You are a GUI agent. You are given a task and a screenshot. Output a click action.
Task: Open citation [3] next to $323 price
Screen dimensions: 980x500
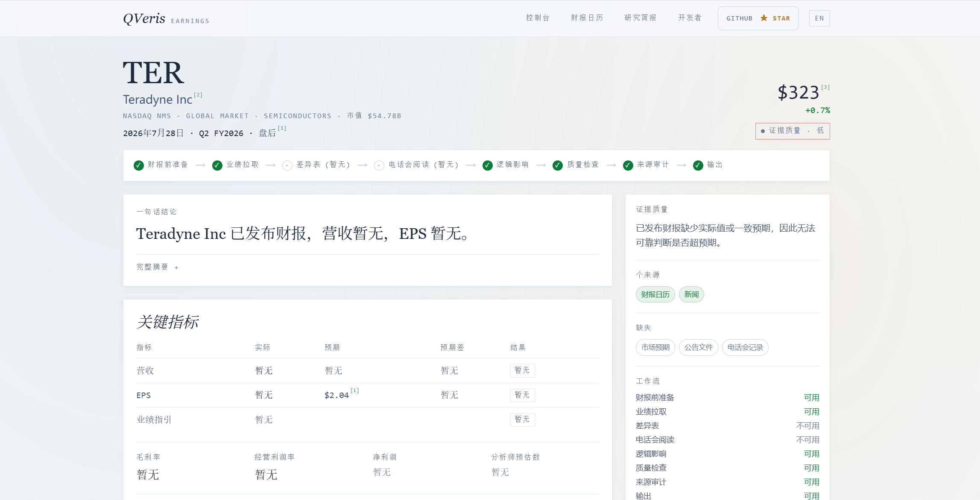825,87
